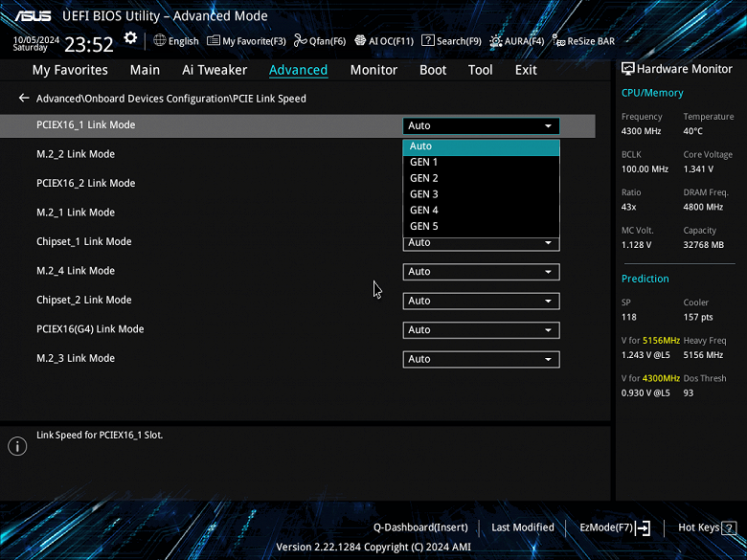Screen dimensions: 747x560
Task: Select the M.2_1 Link Mode row
Action: coord(76,213)
